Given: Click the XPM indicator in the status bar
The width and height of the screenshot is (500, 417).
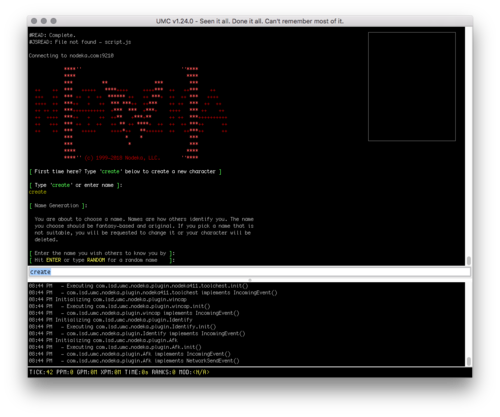Looking at the screenshot, I should (x=111, y=372).
